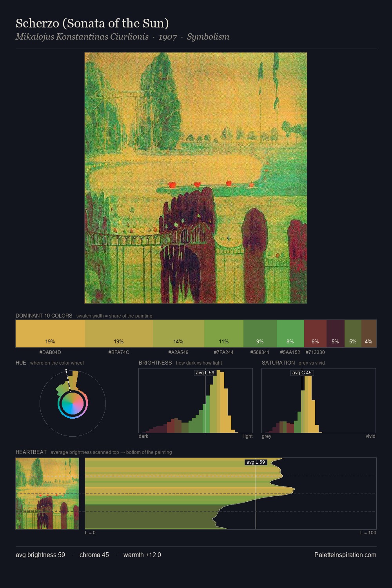Image resolution: width=392 pixels, height=588 pixels.
Task: Click the Symbolism style label
Action: tap(208, 37)
